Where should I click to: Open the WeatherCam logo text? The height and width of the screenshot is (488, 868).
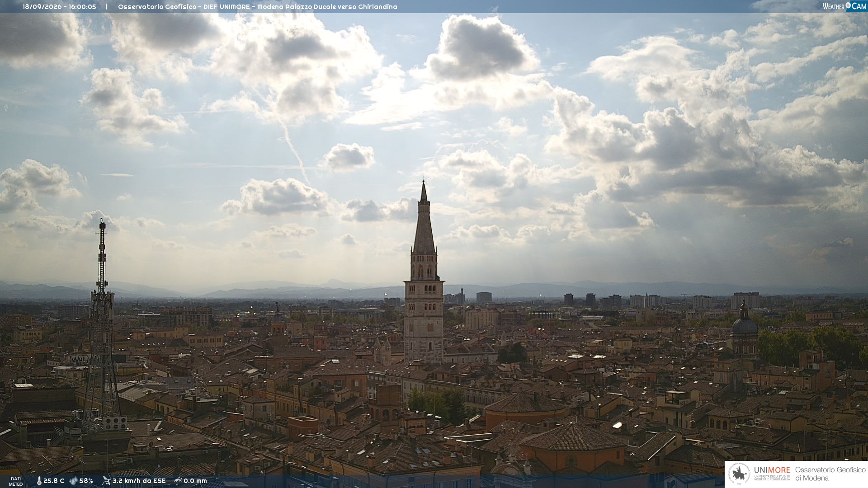(844, 6)
